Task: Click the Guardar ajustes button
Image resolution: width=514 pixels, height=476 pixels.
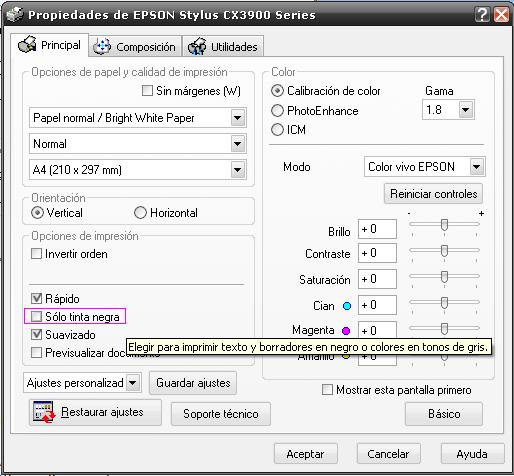Action: click(193, 383)
